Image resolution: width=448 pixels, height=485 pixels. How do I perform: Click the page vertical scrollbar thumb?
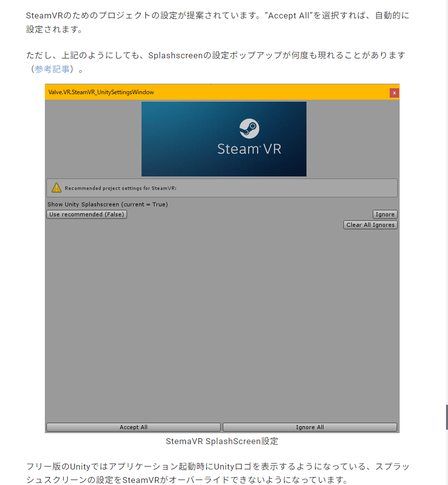coord(447,417)
